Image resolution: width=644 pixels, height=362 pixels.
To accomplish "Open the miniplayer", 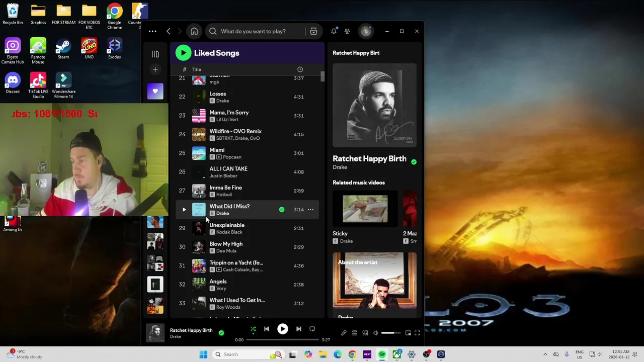I will 408,333.
